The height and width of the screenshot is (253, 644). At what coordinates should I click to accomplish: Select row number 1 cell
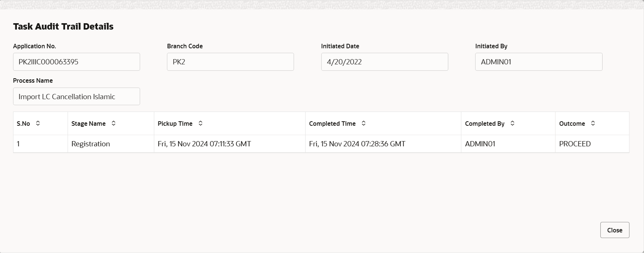coord(40,144)
